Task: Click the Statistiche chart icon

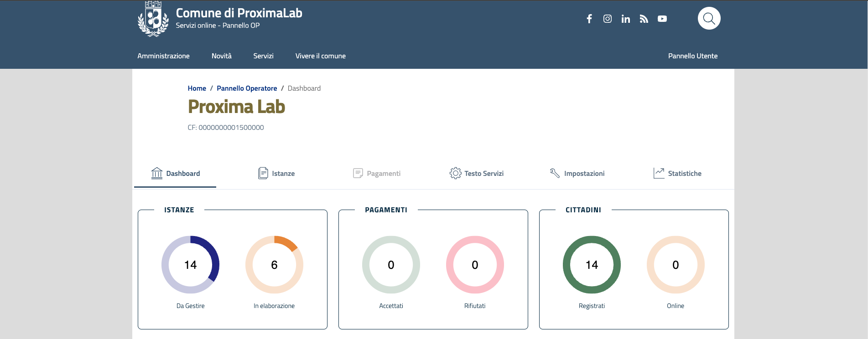Action: tap(659, 173)
